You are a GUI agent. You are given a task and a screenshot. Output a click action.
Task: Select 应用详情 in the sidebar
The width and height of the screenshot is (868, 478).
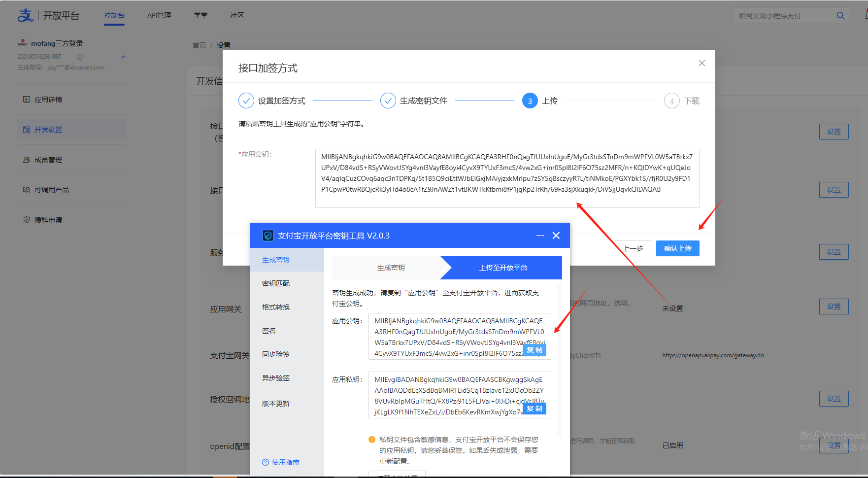click(x=72, y=100)
